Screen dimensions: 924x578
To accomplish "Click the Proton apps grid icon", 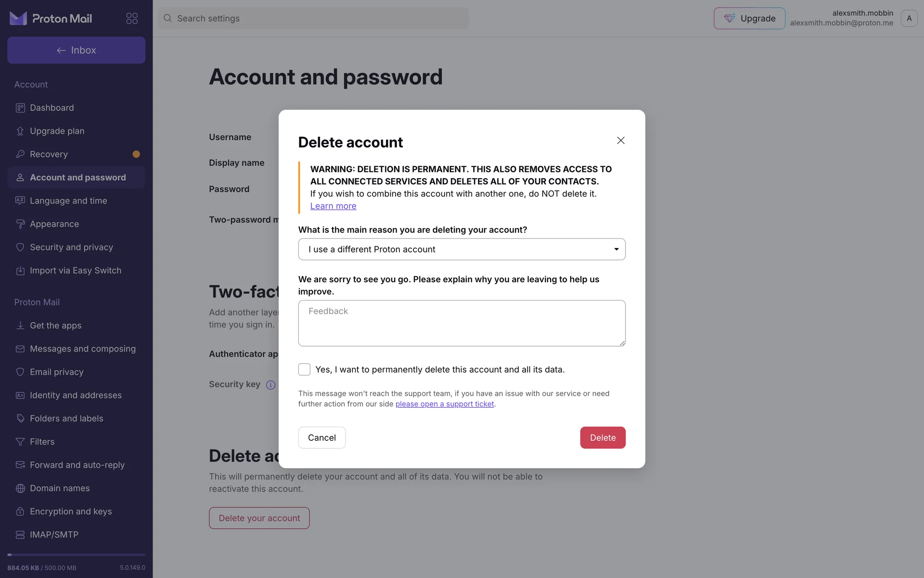I will [x=132, y=18].
